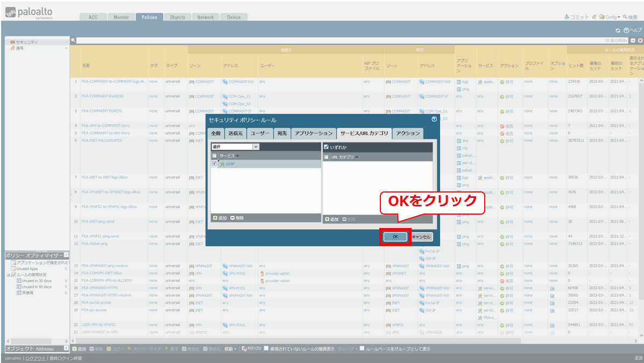Click the config lock icon
644x363 pixels.
click(x=594, y=17)
